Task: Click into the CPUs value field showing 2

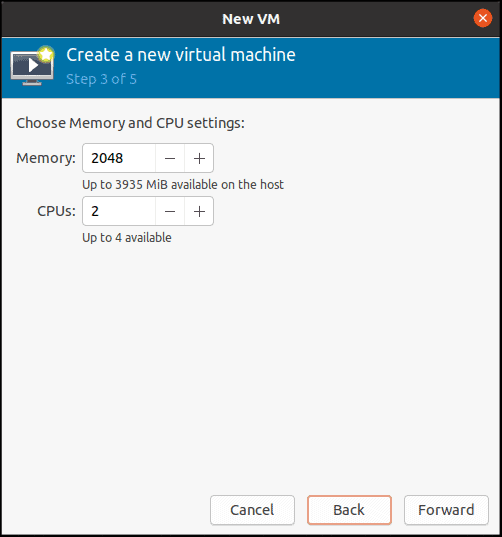Action: click(119, 211)
